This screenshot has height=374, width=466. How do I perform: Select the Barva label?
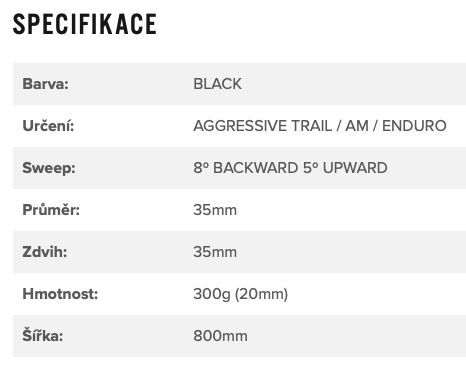click(45, 84)
